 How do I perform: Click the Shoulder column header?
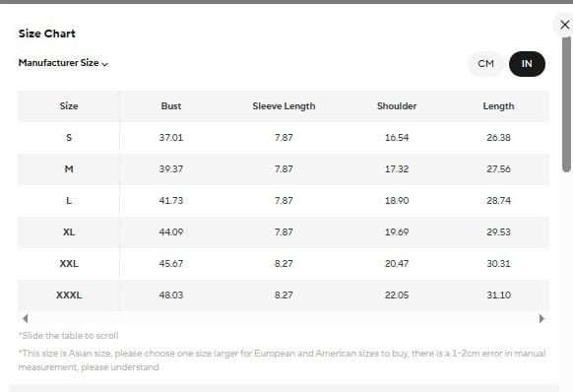[x=397, y=106]
